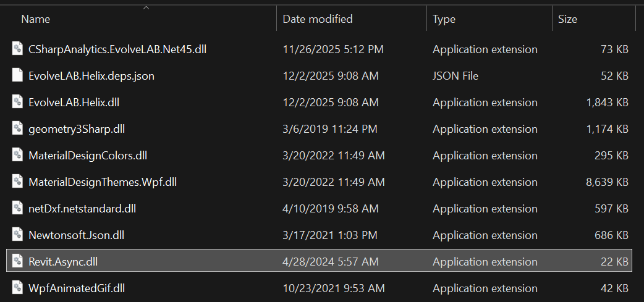Click the netDxf.netstandard.dll file icon

[18, 209]
